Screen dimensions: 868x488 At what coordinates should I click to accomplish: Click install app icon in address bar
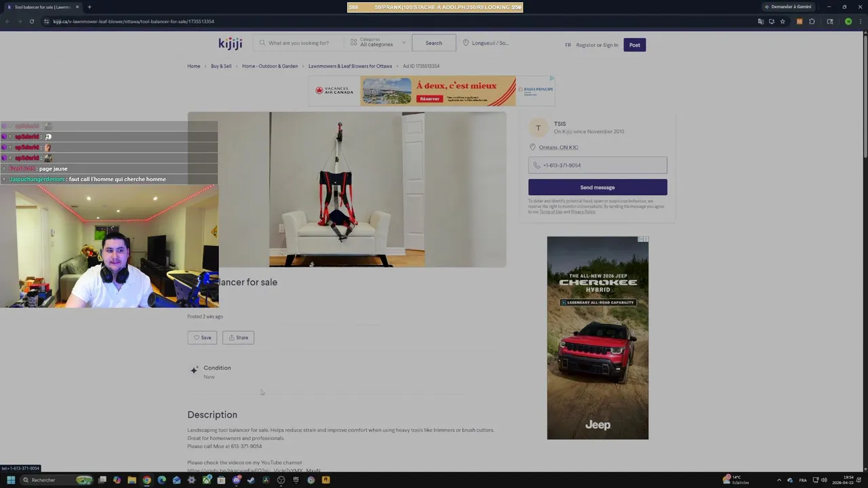point(772,22)
